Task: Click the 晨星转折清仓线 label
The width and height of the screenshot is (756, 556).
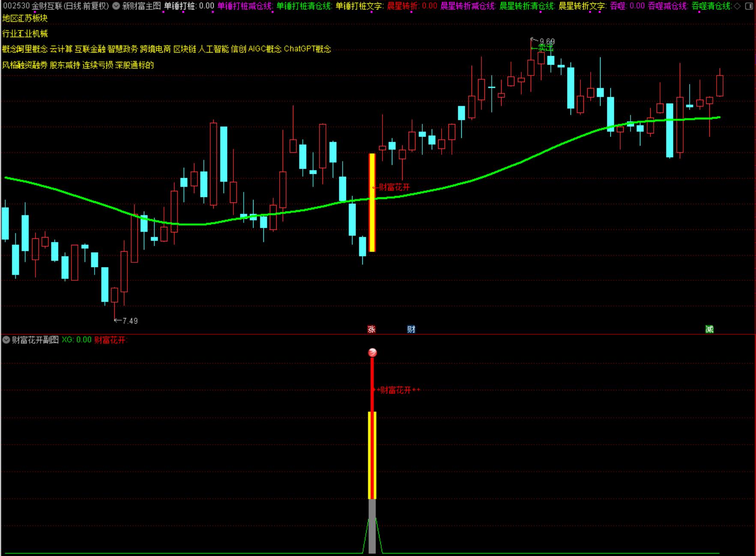Action: pos(527,6)
